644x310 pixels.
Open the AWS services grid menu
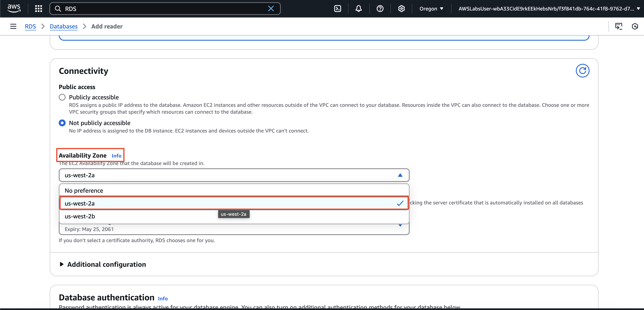point(39,9)
